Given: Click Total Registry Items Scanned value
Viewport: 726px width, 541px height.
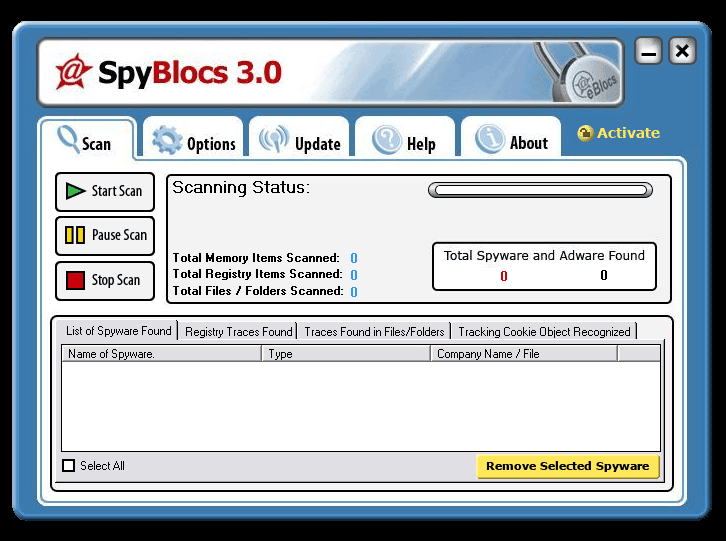Looking at the screenshot, I should 354,275.
